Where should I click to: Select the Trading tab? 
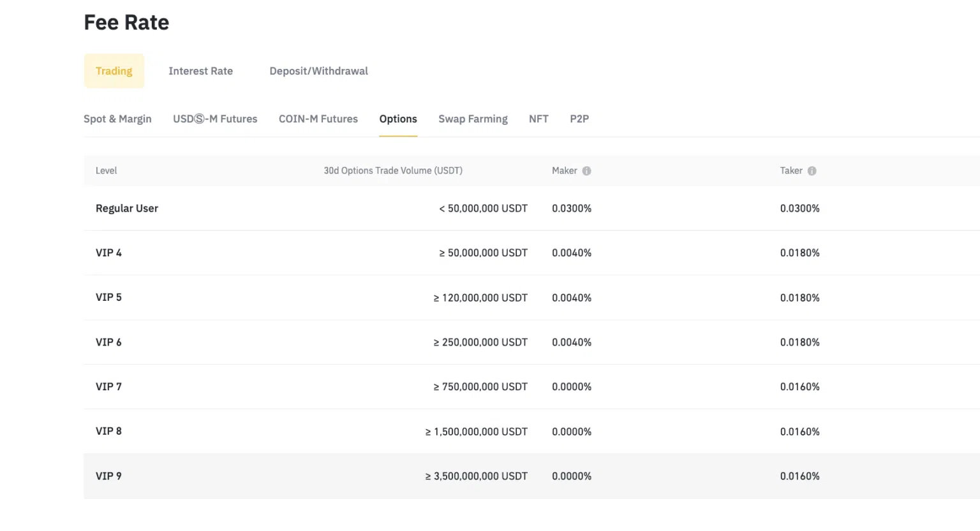point(114,71)
